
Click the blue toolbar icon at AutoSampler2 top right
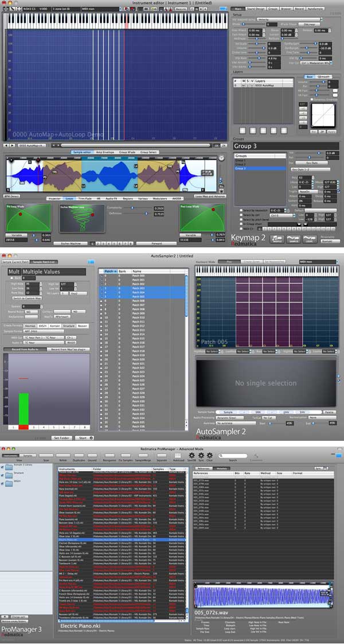pyautogui.click(x=91, y=261)
